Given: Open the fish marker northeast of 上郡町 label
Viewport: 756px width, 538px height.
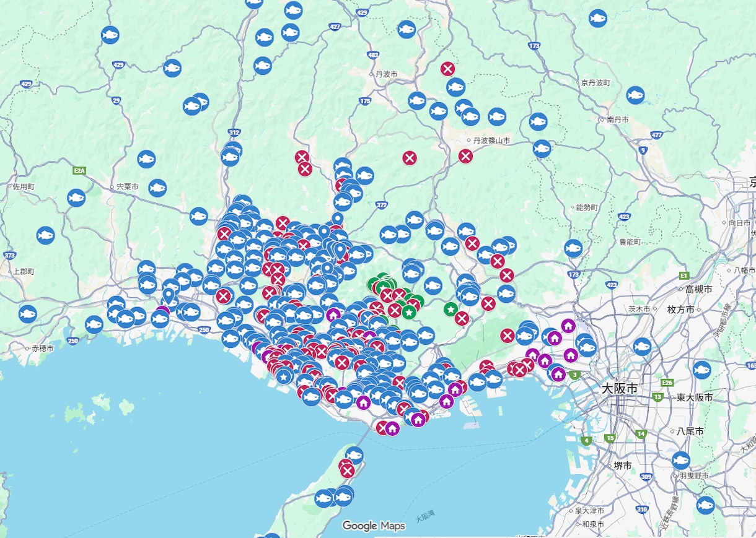Looking at the screenshot, I should pos(45,235).
